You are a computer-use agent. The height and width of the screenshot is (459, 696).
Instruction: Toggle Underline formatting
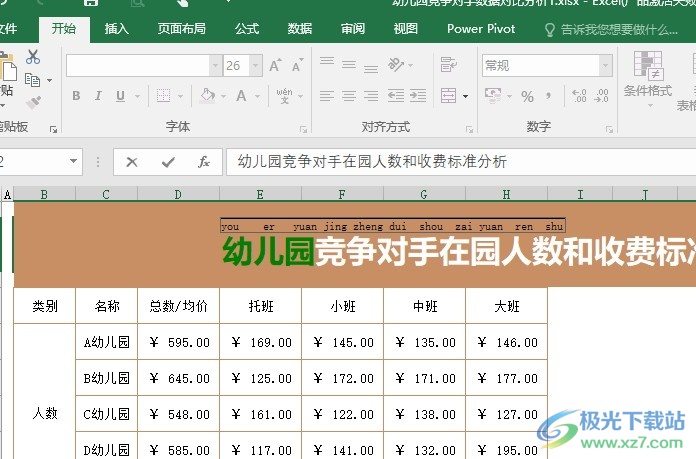(x=120, y=96)
